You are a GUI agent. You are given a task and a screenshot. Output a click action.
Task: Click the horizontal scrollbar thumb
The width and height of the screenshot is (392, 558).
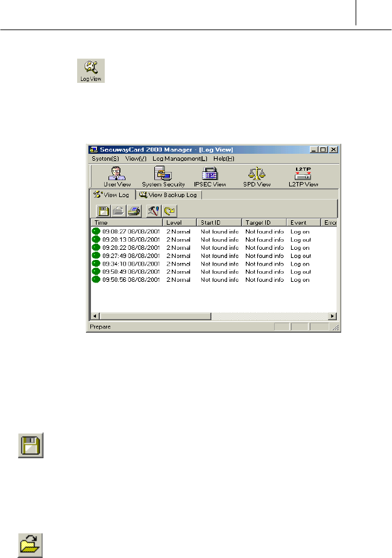(x=156, y=316)
